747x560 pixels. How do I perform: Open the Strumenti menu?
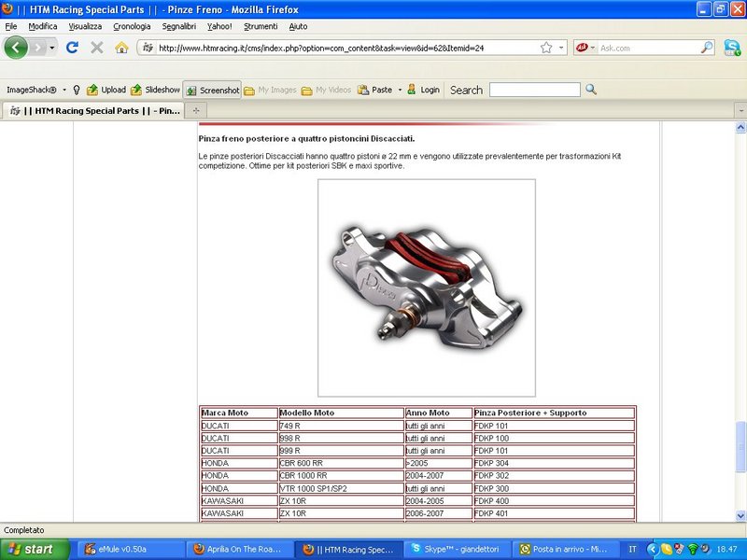(261, 26)
